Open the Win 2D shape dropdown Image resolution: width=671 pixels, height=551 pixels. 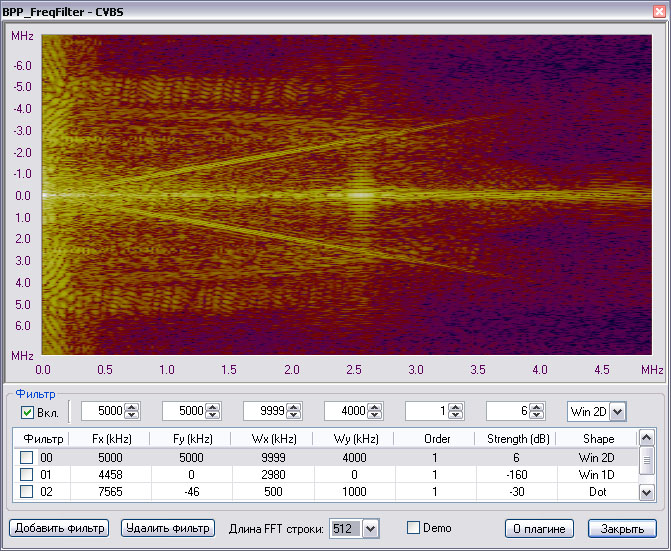click(618, 412)
